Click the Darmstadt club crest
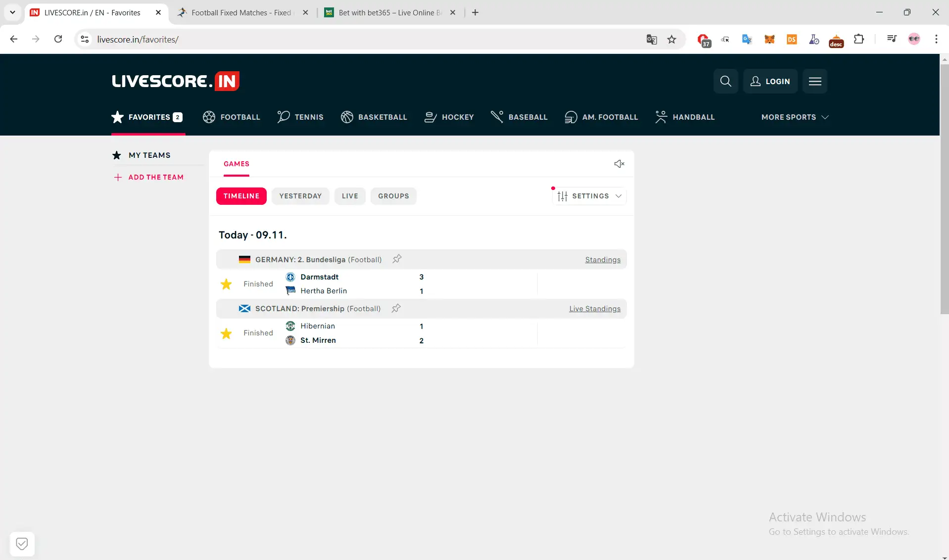The height and width of the screenshot is (560, 949). pyautogui.click(x=290, y=277)
